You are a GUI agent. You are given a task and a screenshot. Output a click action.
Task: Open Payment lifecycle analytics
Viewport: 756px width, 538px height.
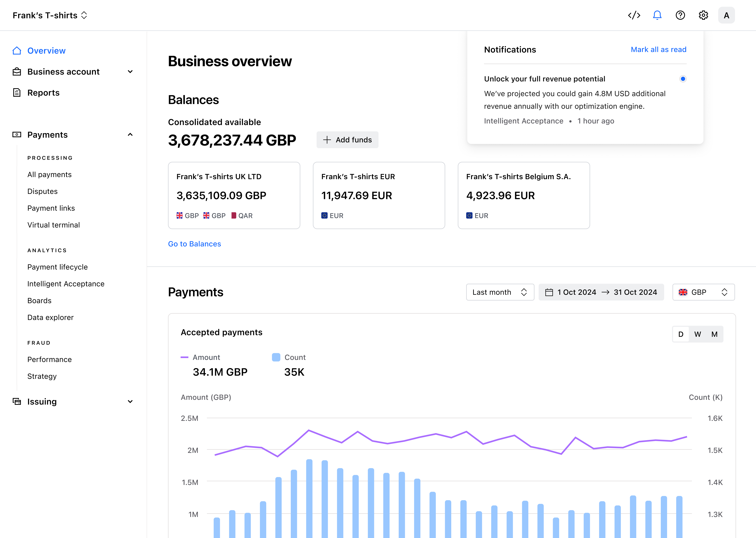click(58, 267)
